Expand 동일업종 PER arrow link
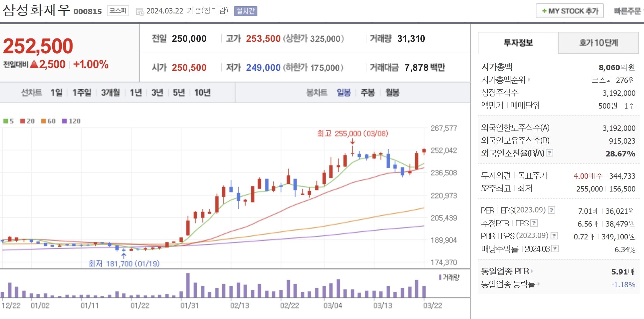 532,271
